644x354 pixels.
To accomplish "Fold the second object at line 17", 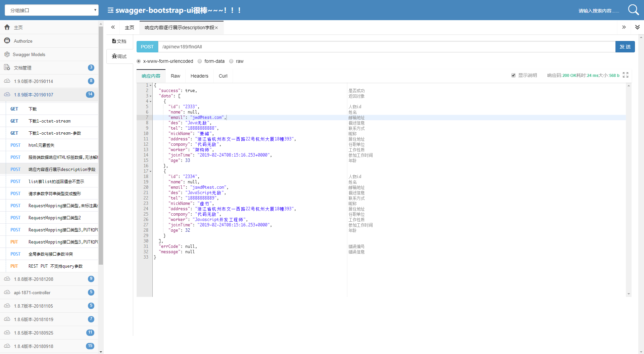I will 150,171.
